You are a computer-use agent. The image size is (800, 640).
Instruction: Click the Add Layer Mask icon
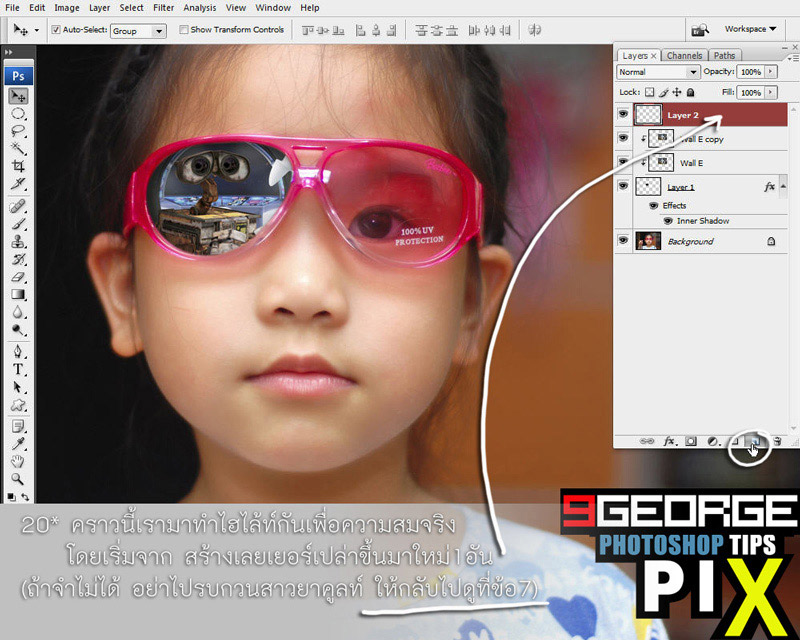tap(691, 441)
